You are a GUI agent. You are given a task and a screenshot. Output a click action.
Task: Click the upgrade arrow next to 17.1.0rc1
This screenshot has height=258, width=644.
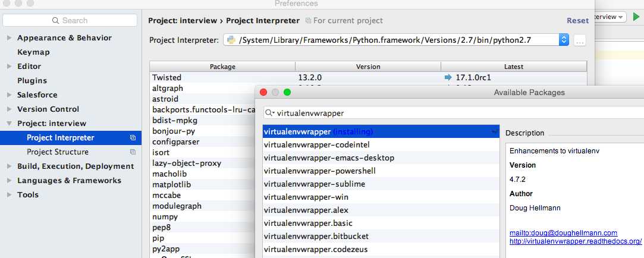[448, 77]
